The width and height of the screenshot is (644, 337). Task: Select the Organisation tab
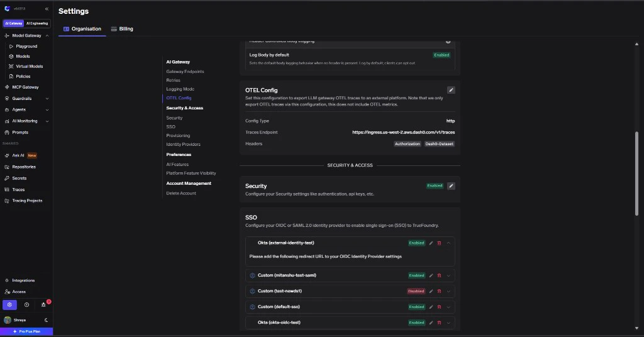pos(82,29)
